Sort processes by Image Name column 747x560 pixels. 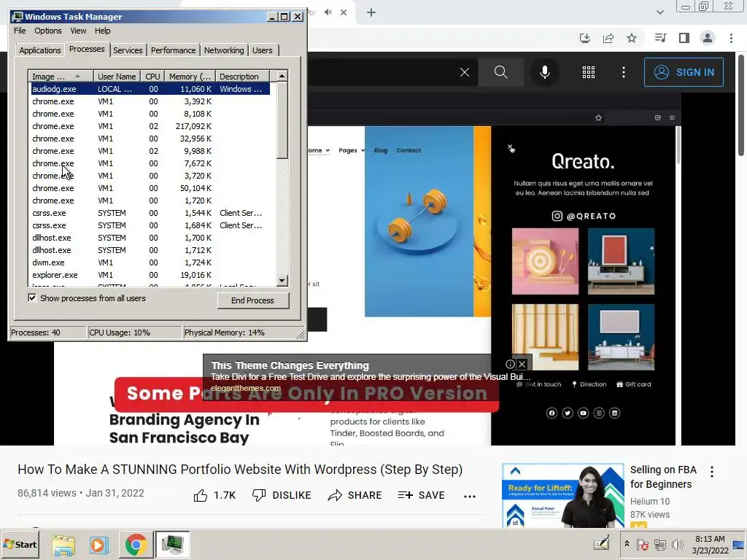click(x=61, y=77)
